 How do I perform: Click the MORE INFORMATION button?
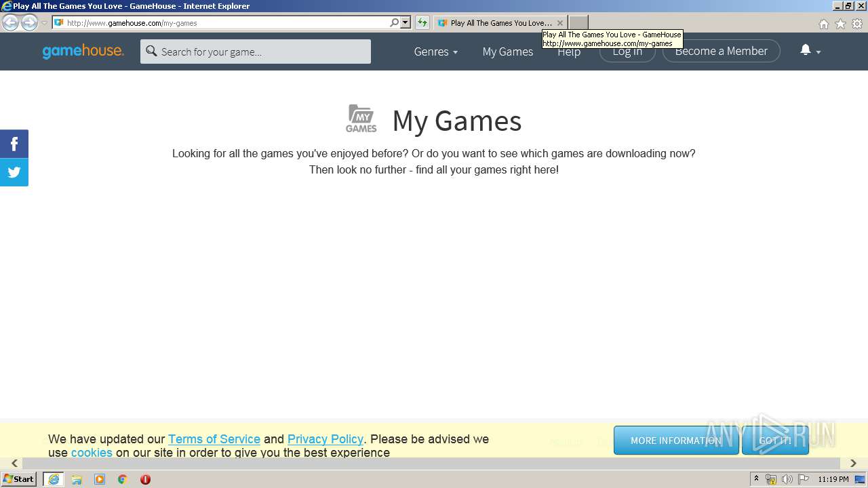point(676,441)
